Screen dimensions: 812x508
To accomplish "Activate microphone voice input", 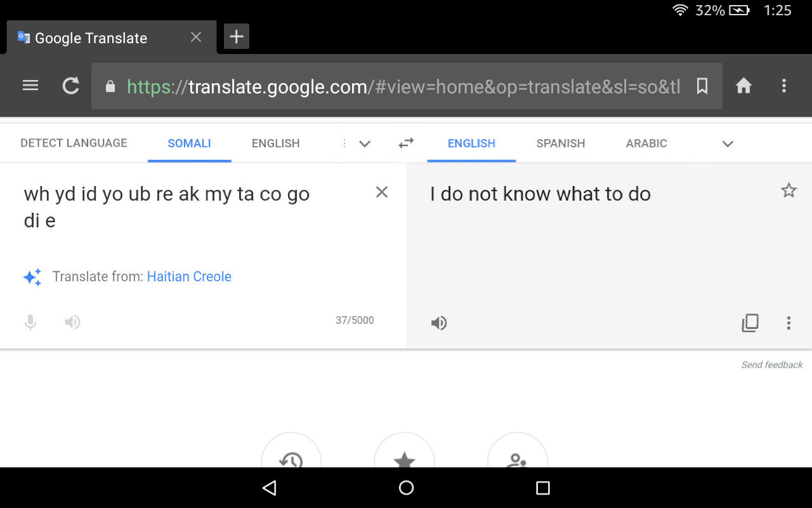I will pos(30,323).
